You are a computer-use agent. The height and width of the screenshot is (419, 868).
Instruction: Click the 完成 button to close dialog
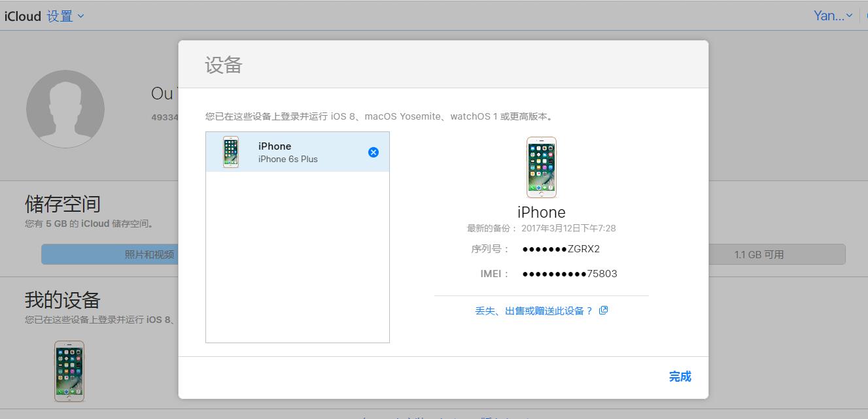click(680, 377)
